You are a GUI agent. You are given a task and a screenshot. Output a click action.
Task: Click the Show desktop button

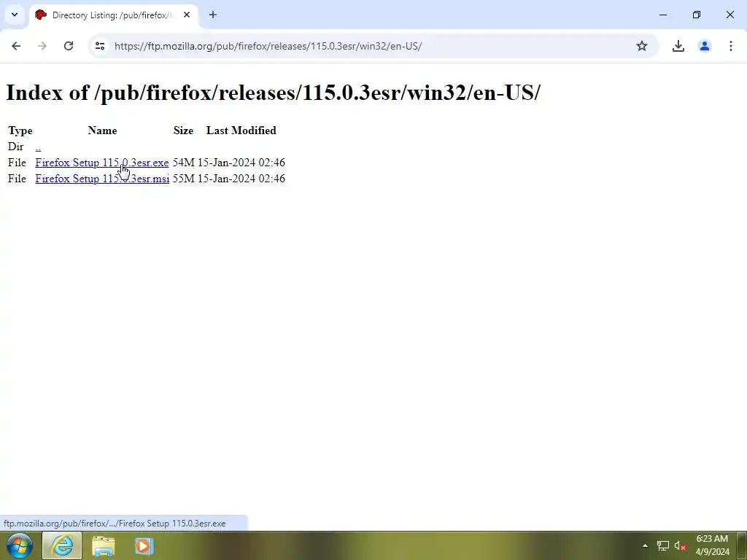[x=742, y=545]
